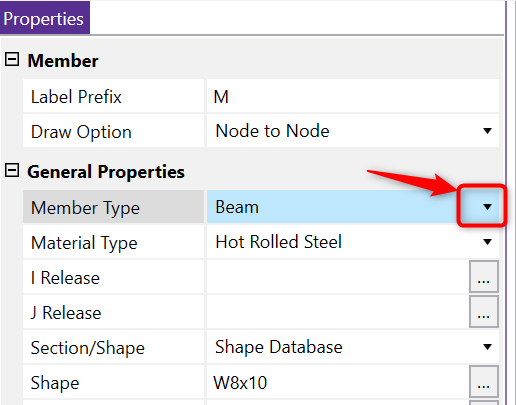The height and width of the screenshot is (405, 516).
Task: Select the Properties tab
Action: 44,18
